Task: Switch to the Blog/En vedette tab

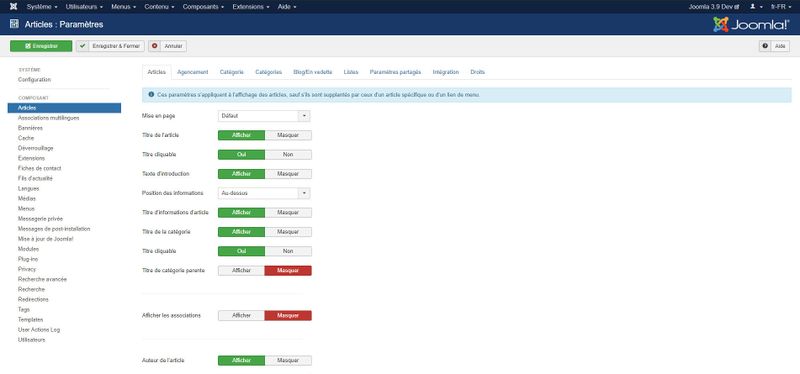Action: click(x=313, y=72)
